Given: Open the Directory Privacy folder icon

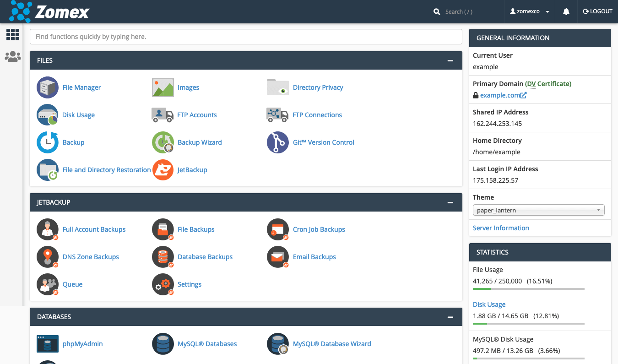Looking at the screenshot, I should pos(278,87).
